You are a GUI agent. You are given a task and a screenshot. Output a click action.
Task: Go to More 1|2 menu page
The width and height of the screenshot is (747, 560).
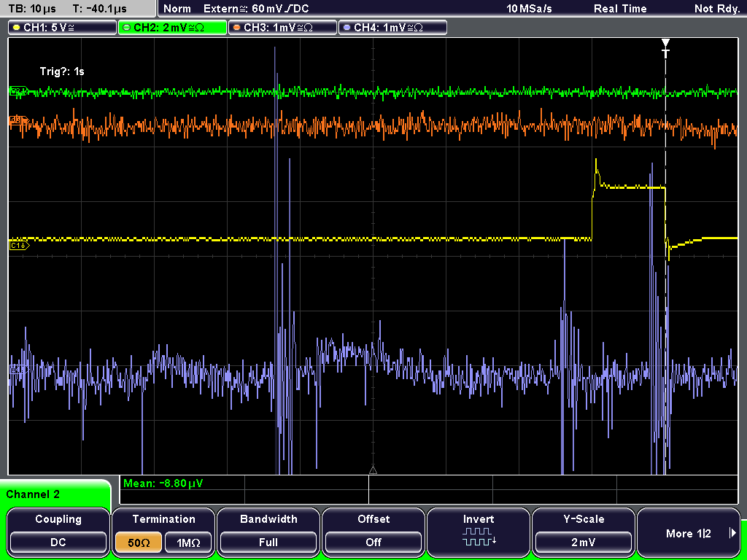[689, 533]
